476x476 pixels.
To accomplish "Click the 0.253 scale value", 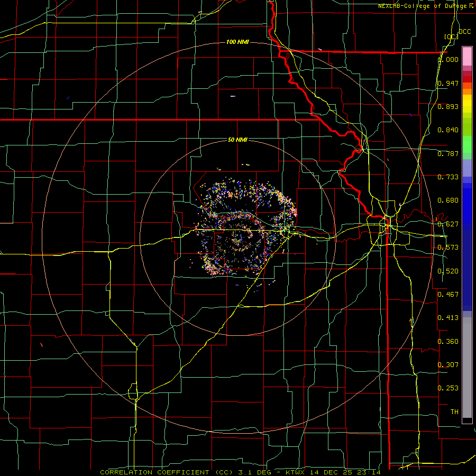I will pyautogui.click(x=448, y=388).
